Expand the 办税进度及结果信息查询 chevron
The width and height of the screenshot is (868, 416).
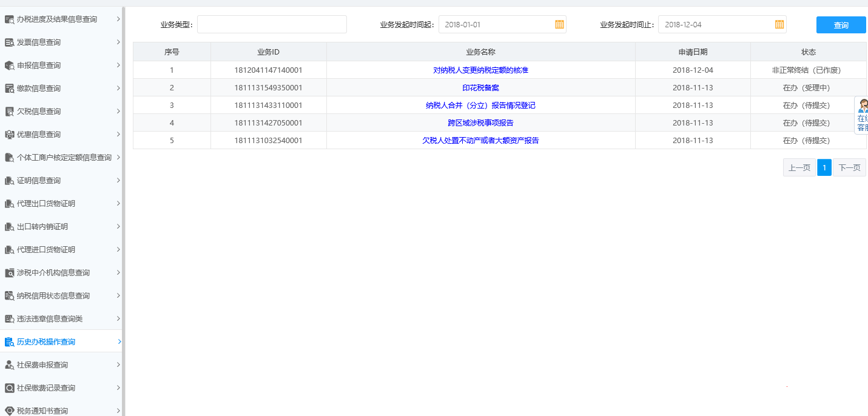click(118, 19)
